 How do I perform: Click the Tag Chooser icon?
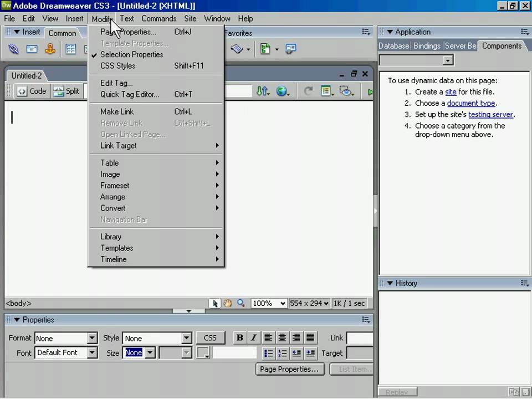tap(290, 49)
